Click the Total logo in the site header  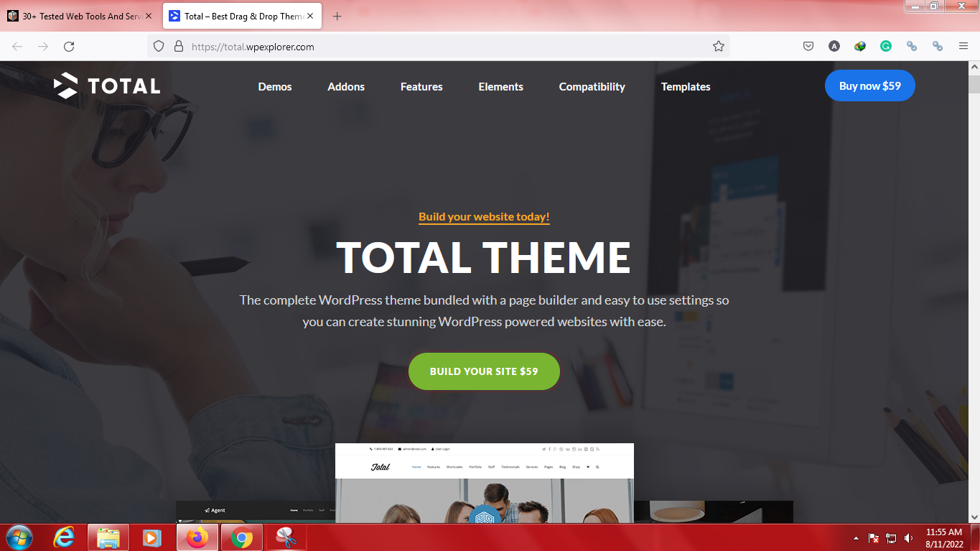point(107,86)
